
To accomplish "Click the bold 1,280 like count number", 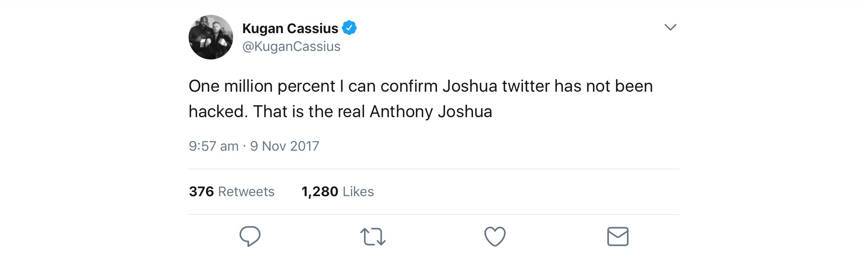I will pos(320,191).
